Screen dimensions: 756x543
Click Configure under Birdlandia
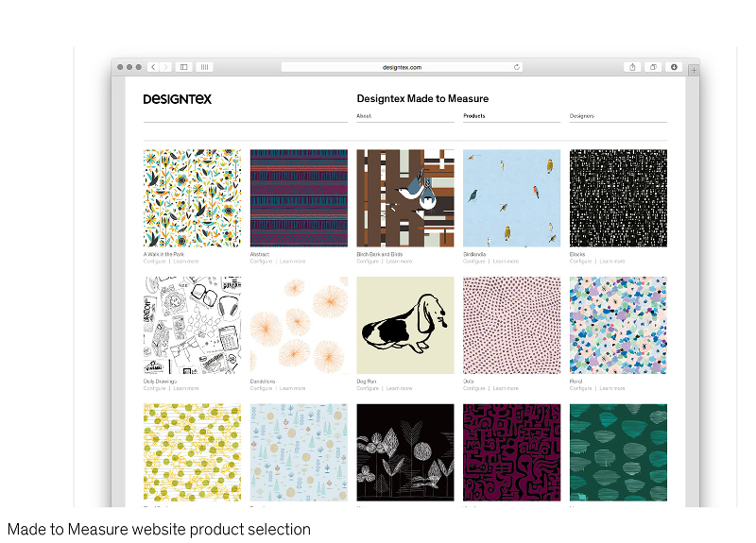pos(474,262)
